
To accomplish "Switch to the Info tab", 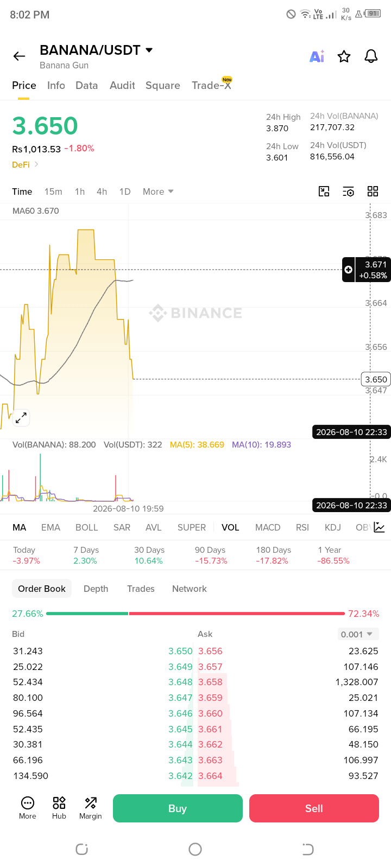I will pyautogui.click(x=56, y=86).
